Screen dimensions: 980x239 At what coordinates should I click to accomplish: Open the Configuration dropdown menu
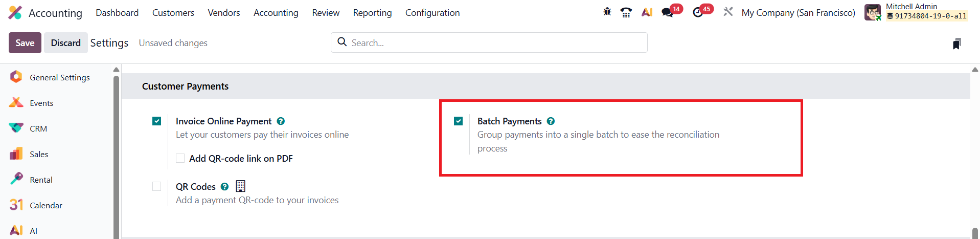[432, 13]
